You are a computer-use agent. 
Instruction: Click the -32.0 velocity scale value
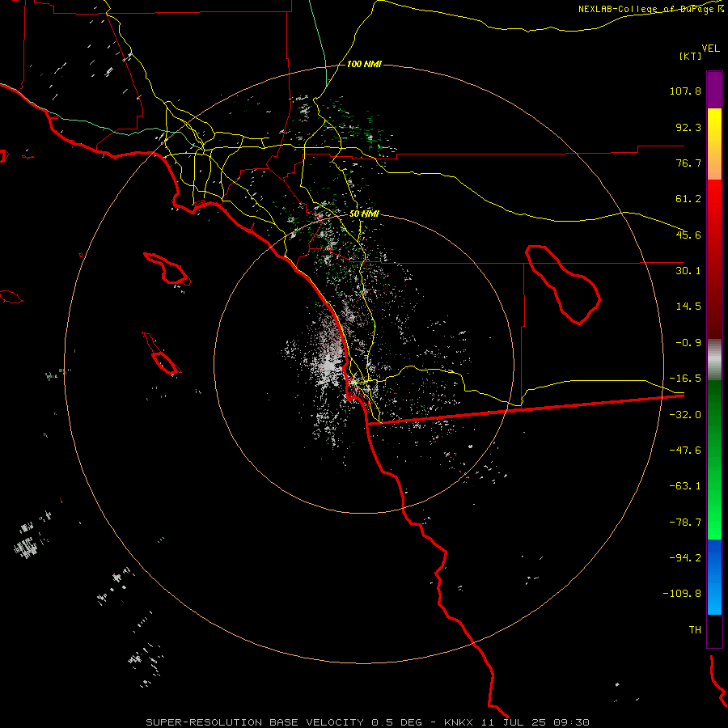(685, 415)
